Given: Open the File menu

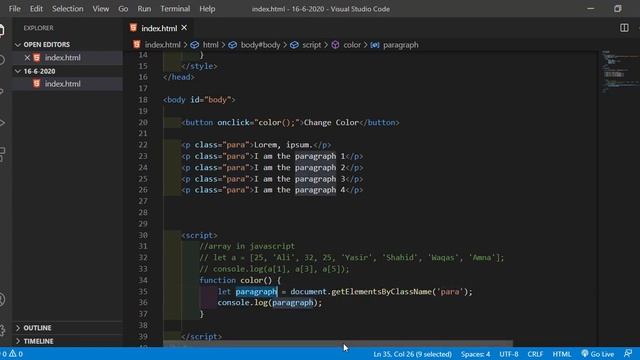Looking at the screenshot, I should pos(15,9).
